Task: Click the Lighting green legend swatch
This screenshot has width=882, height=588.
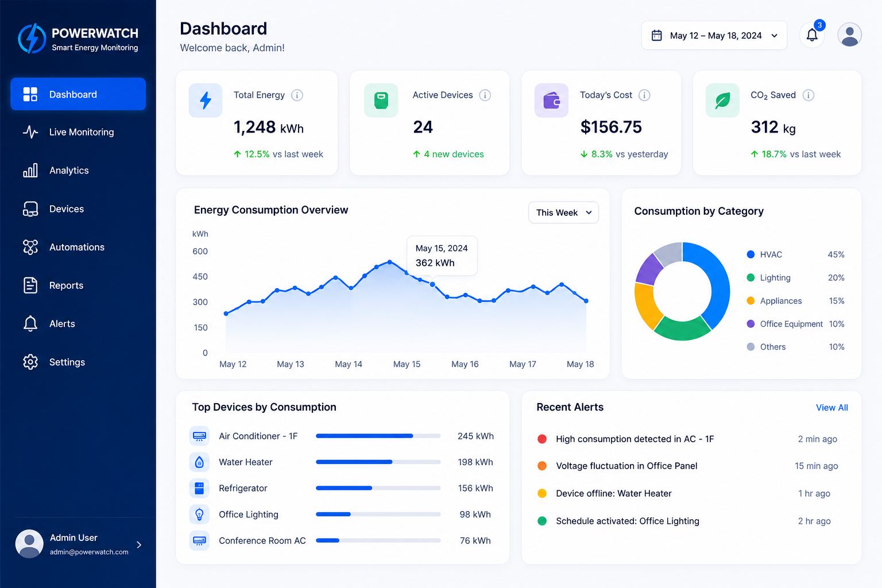Action: (751, 278)
